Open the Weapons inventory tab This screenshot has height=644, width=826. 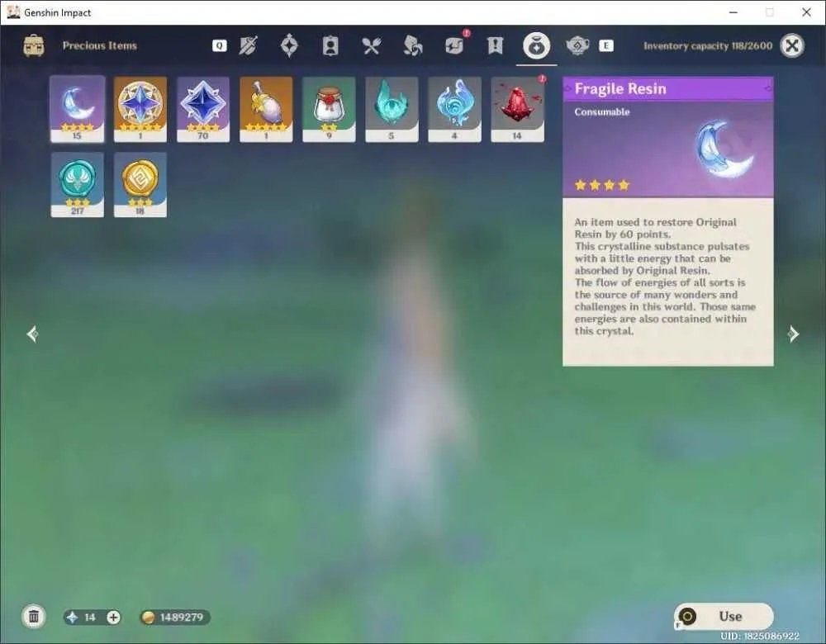tap(248, 45)
